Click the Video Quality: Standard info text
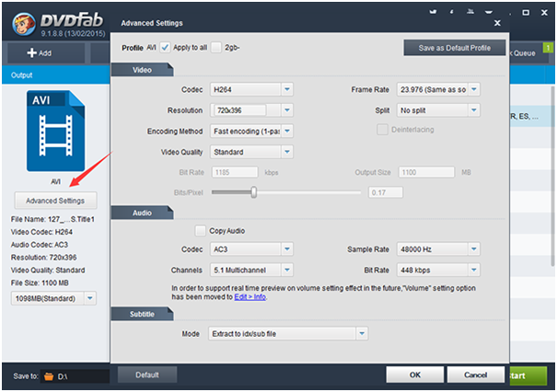The image size is (557, 392). [x=48, y=271]
